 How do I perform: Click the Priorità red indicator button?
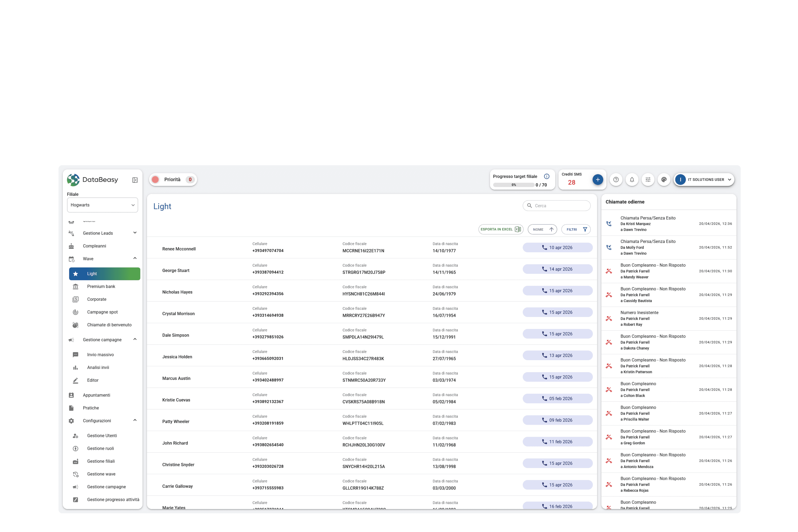155,179
